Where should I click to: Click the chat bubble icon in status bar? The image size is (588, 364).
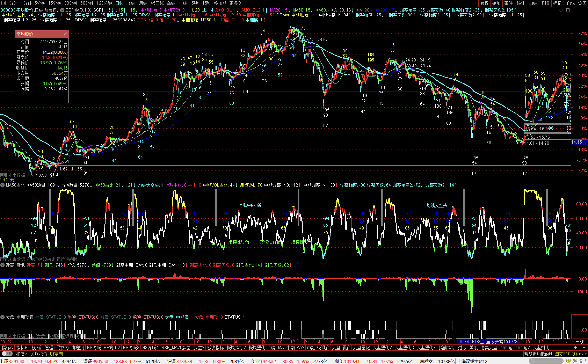pyautogui.click(x=575, y=361)
